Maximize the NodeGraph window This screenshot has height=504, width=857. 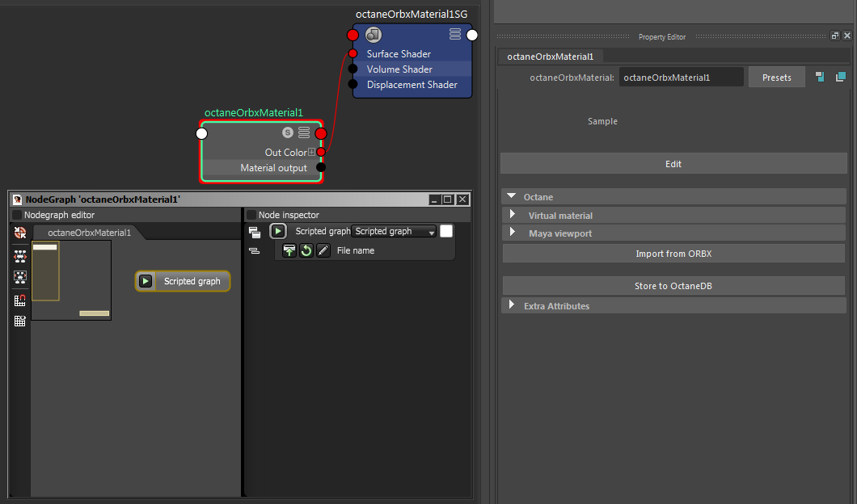point(448,199)
